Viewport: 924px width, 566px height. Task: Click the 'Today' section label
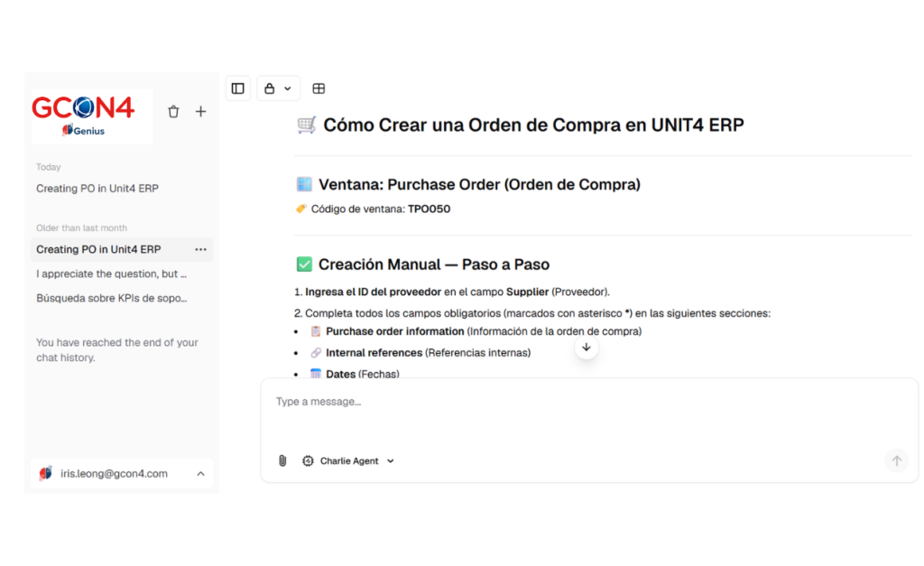(x=49, y=167)
